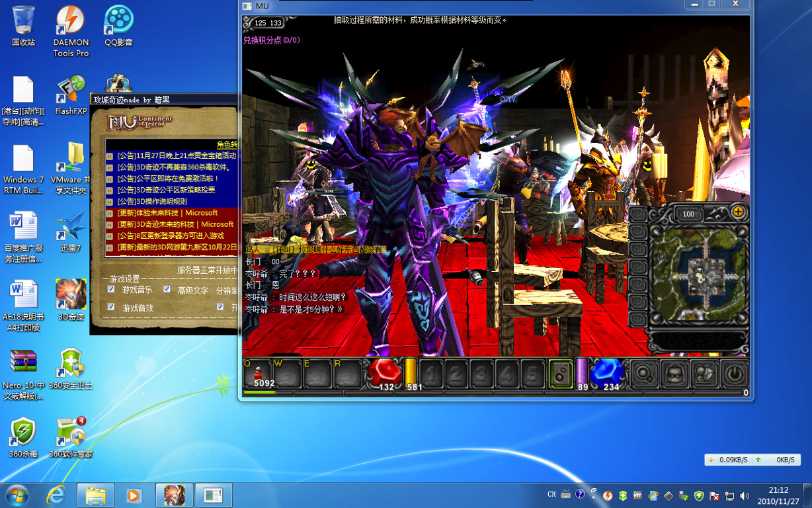The height and width of the screenshot is (508, 812).
Task: Open 360安全卫士 desktop shortcut
Action: tap(71, 369)
